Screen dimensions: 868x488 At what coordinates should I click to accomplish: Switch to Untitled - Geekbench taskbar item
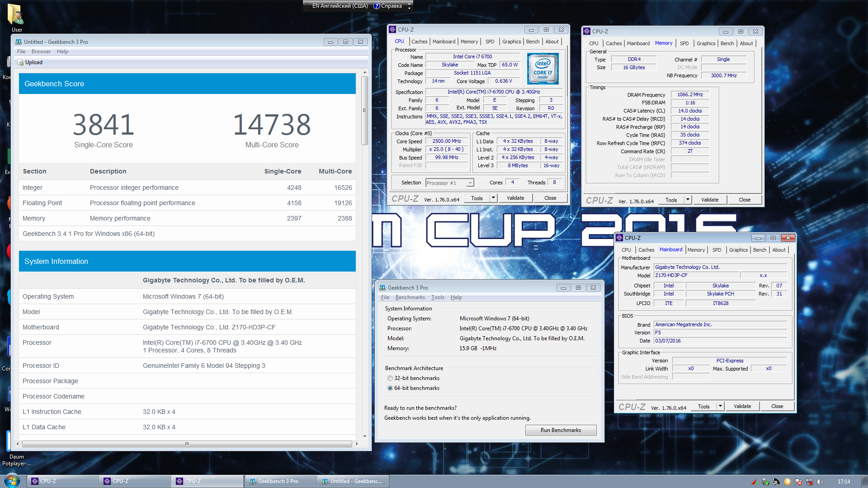coord(353,481)
